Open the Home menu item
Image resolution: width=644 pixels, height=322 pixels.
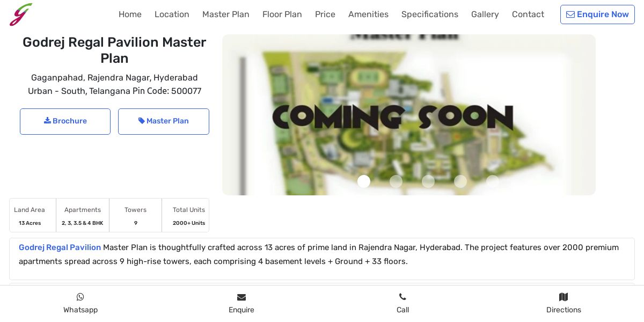tap(130, 14)
